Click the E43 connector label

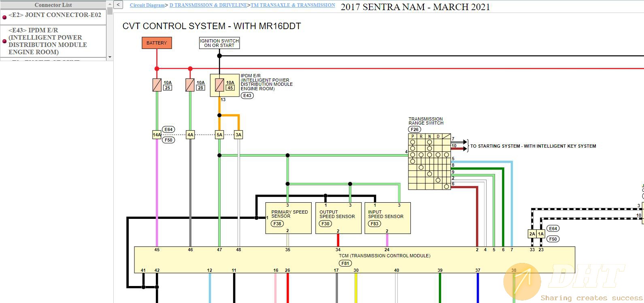(x=247, y=95)
